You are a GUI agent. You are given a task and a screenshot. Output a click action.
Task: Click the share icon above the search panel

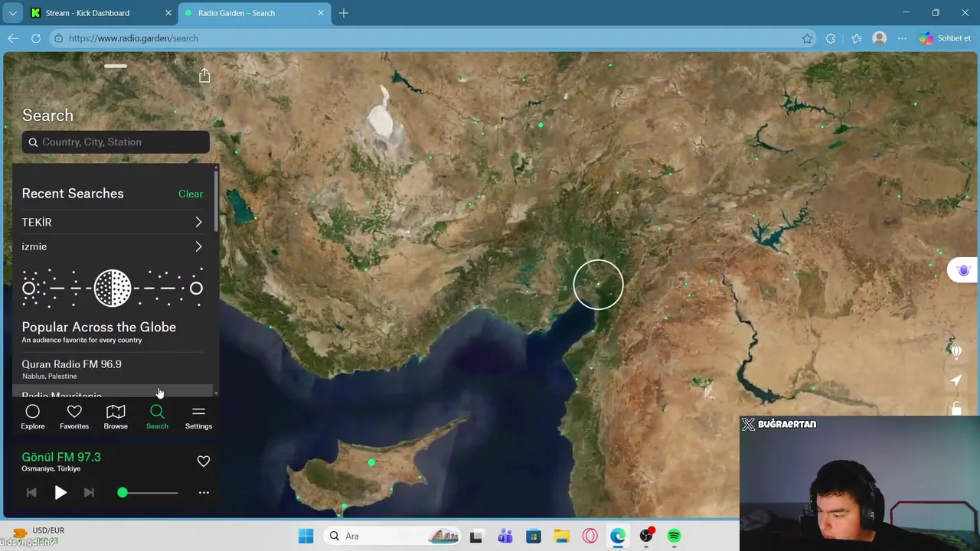coord(204,75)
